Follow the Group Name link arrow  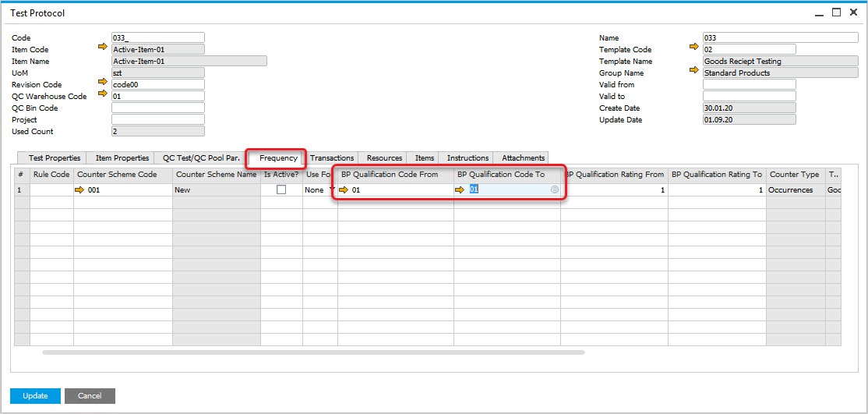pyautogui.click(x=694, y=70)
